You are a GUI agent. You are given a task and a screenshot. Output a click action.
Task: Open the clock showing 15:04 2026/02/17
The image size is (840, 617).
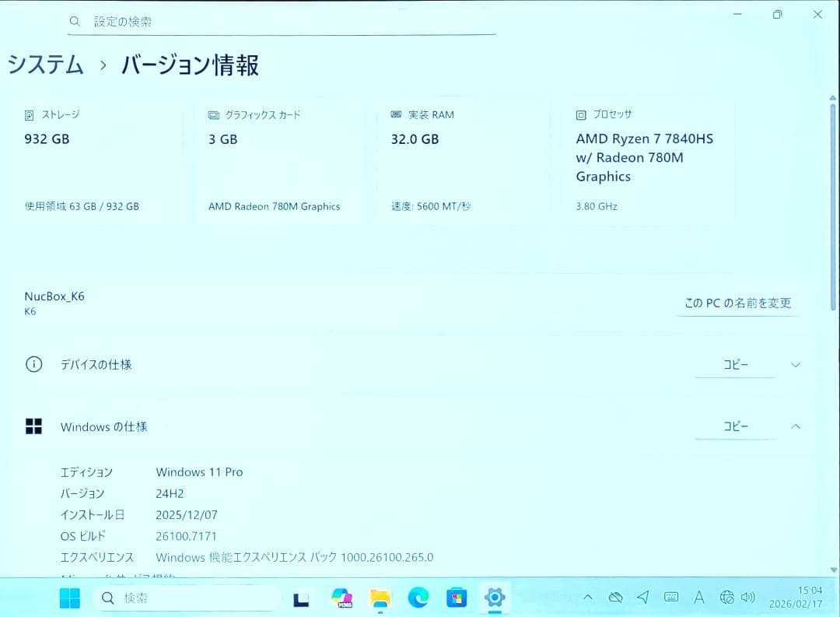click(x=796, y=598)
